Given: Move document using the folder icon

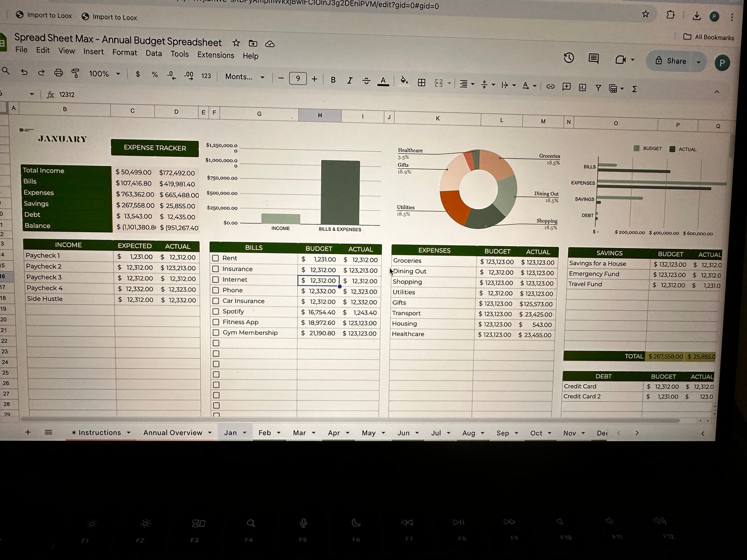Looking at the screenshot, I should (253, 44).
